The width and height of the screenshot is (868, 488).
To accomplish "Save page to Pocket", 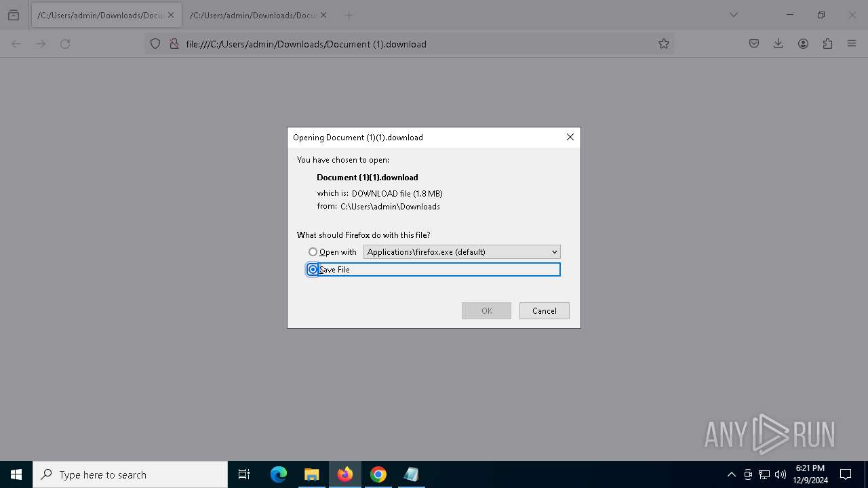I will 754,44.
